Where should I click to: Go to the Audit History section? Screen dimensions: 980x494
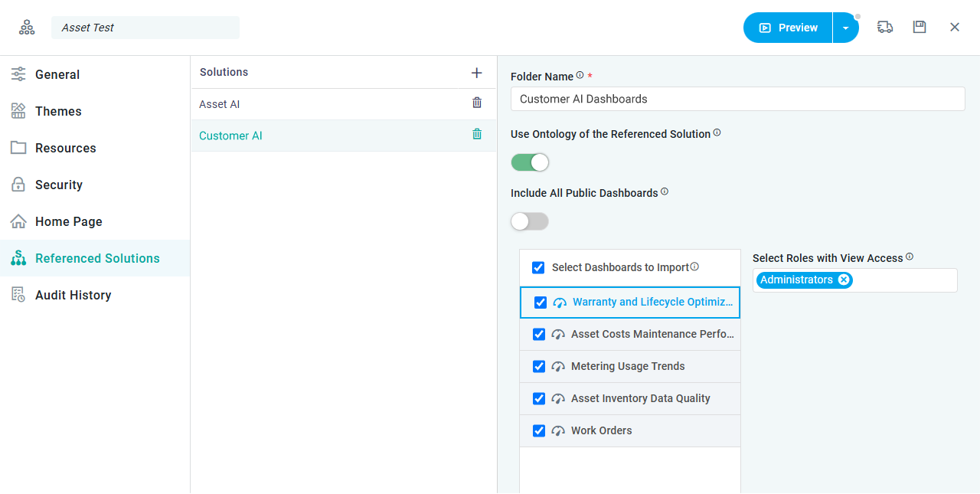[x=73, y=295]
